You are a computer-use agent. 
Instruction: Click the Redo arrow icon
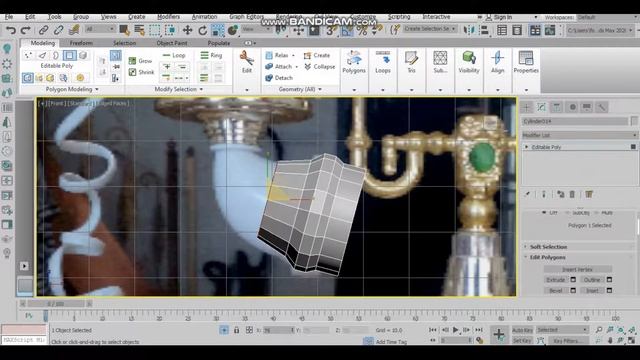pos(25,30)
